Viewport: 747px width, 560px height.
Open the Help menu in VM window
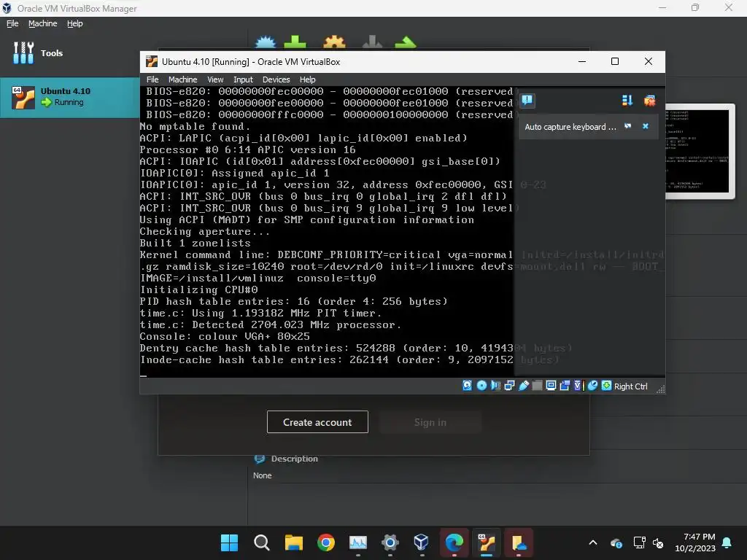pos(307,79)
